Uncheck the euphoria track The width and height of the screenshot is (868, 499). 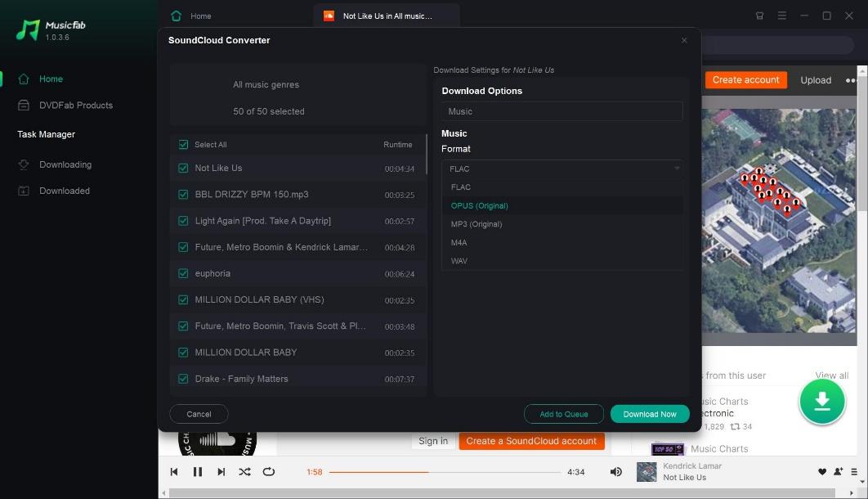[183, 273]
